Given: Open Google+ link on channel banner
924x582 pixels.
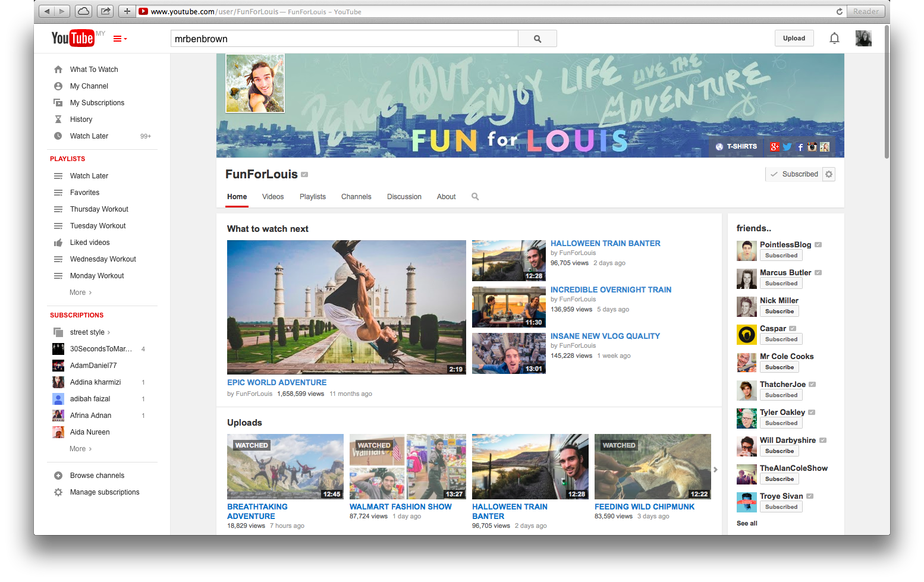Looking at the screenshot, I should 775,147.
